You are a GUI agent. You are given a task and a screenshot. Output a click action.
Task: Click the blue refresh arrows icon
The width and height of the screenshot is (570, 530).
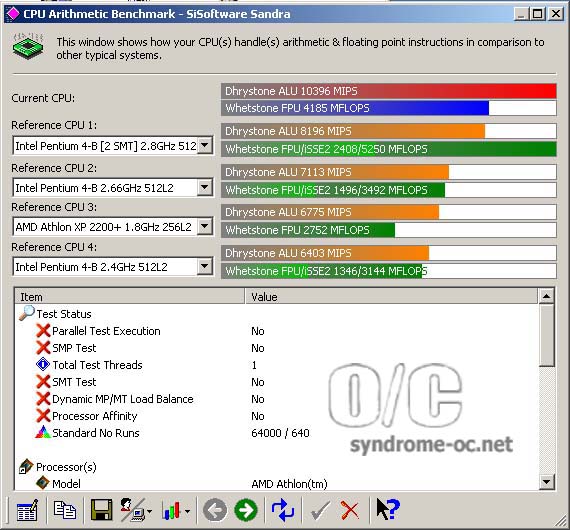point(283,510)
